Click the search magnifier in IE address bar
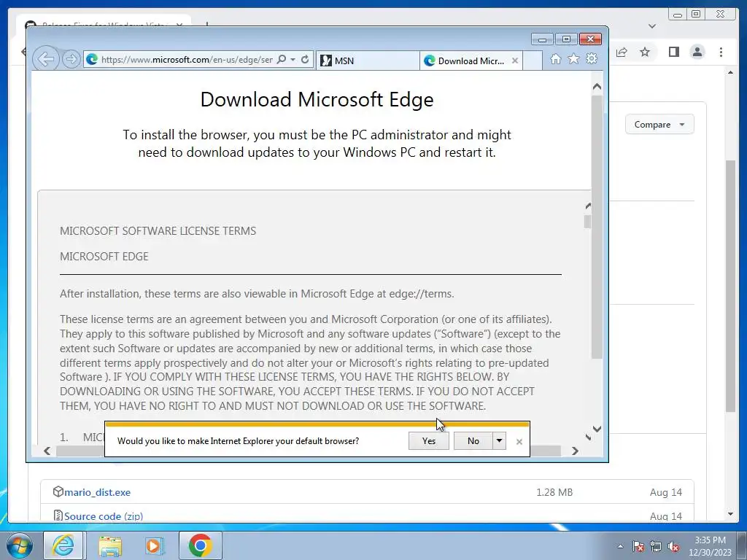The width and height of the screenshot is (747, 560). [x=282, y=59]
